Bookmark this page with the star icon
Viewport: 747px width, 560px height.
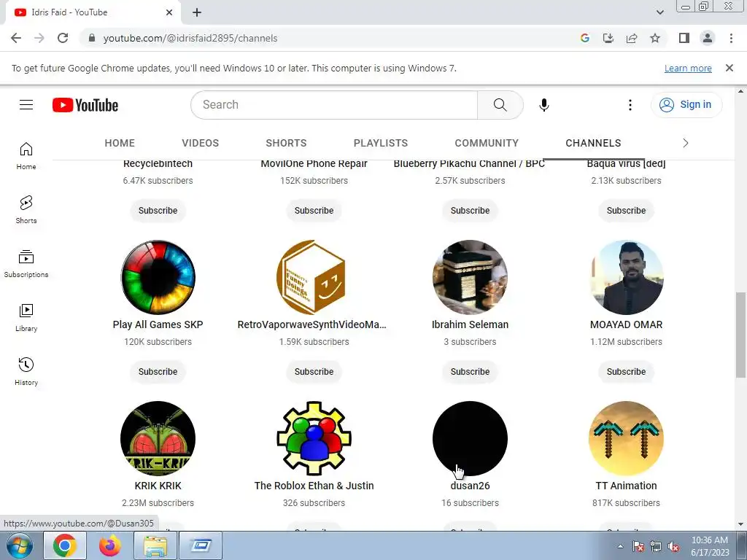(655, 38)
